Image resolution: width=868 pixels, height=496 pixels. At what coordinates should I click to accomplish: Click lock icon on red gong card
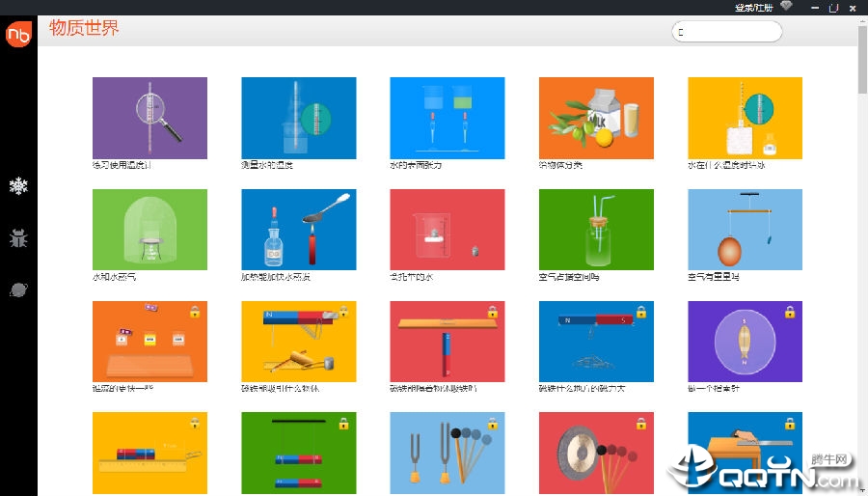coord(641,424)
